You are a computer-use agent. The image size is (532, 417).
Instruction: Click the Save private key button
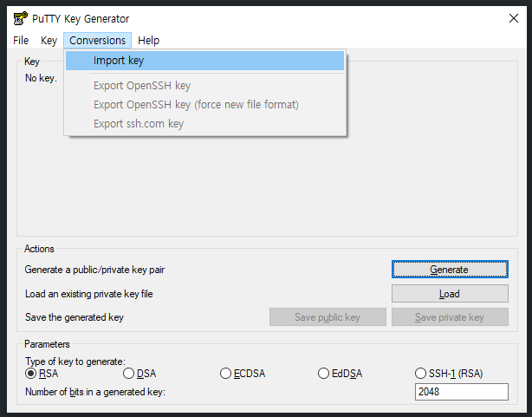pyautogui.click(x=450, y=317)
